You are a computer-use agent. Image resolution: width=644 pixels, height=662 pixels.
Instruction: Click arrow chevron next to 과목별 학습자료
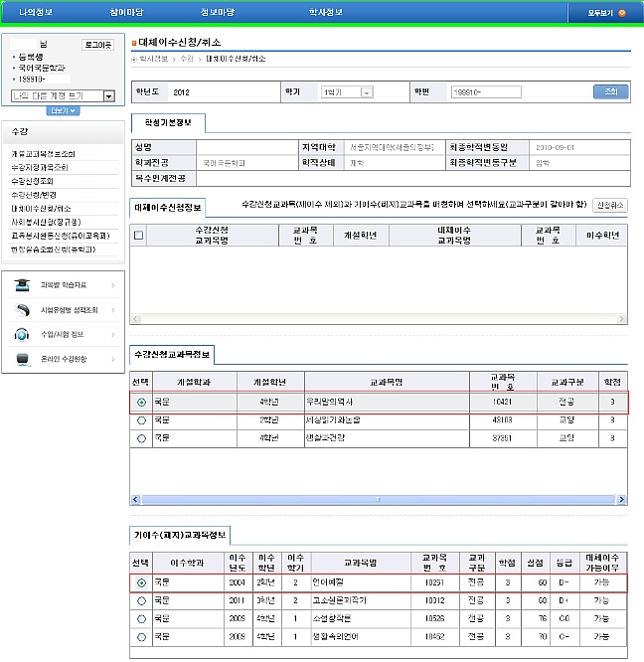coord(113,286)
